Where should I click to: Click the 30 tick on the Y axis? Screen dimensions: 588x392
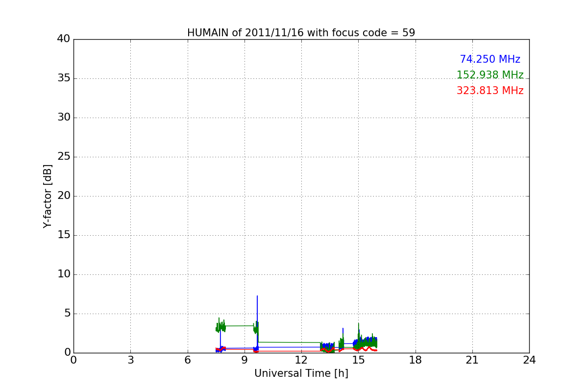pos(63,118)
